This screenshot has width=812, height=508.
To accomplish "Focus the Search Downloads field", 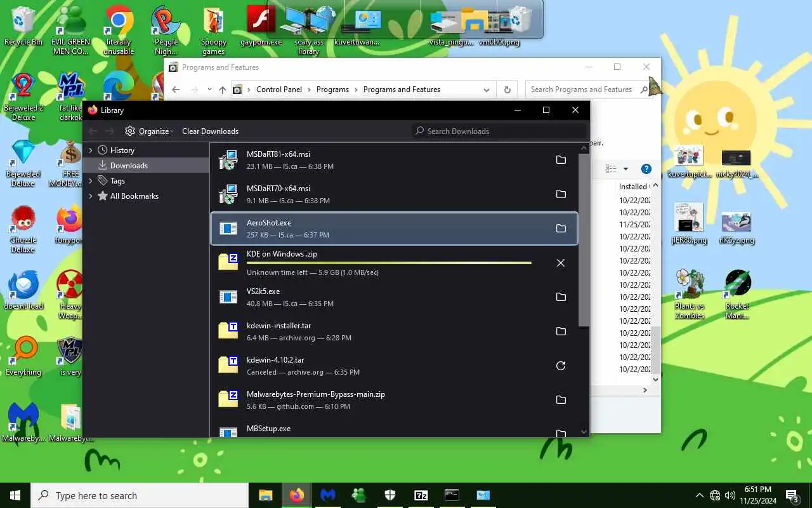I will coord(499,131).
